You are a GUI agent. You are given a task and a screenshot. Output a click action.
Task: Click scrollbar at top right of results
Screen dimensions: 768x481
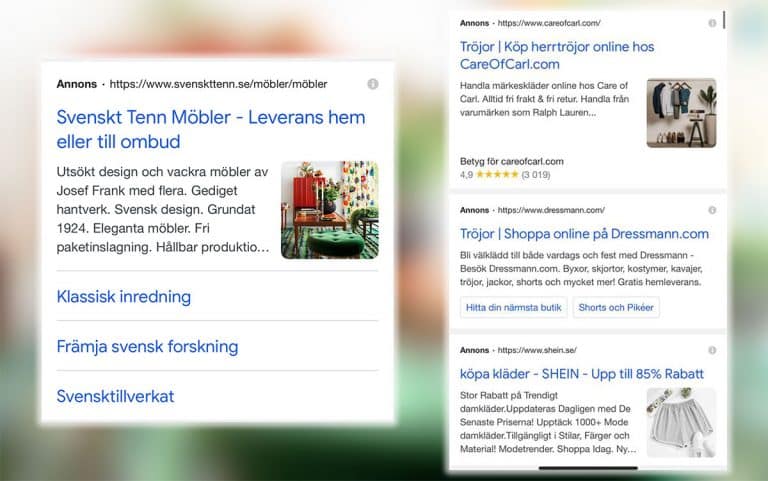[724, 20]
